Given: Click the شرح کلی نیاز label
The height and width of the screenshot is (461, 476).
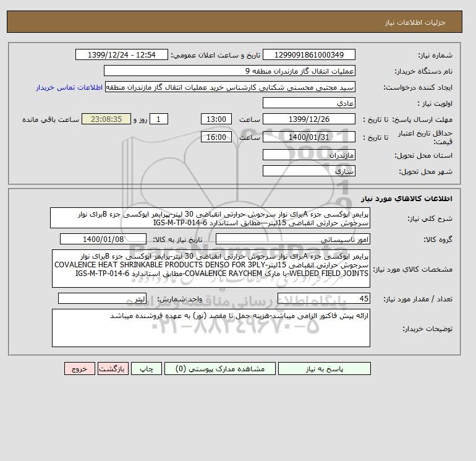Looking at the screenshot, I should [430, 218].
